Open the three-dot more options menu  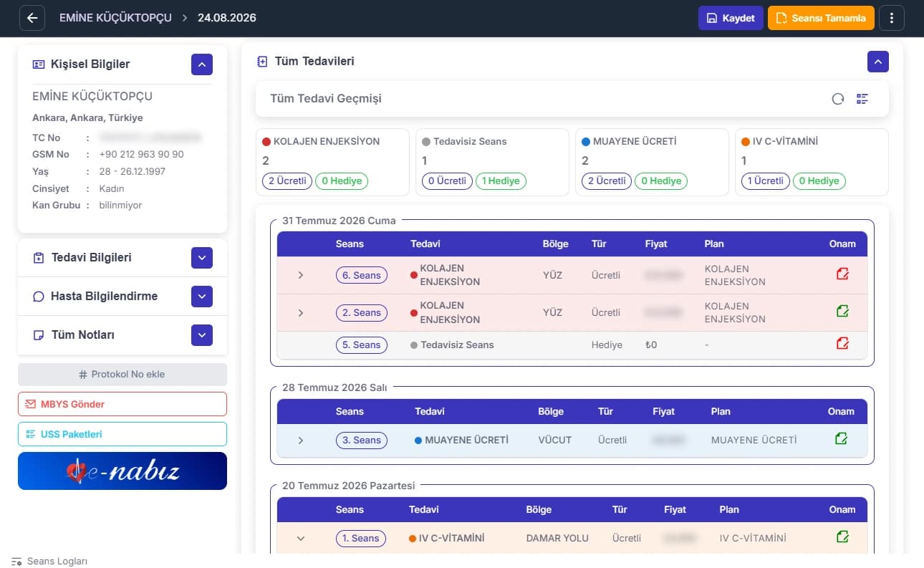click(892, 18)
